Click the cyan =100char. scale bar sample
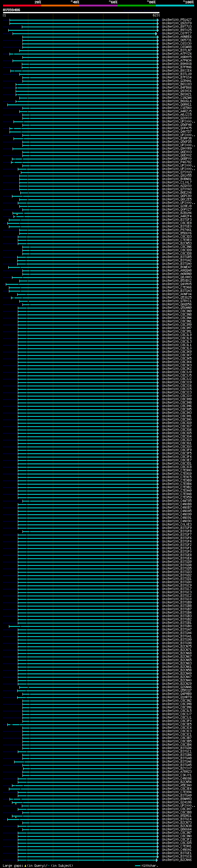Viewport: 197px width, 868px height. coord(137,866)
